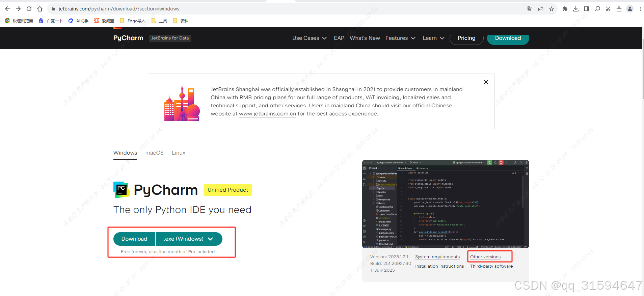Share this page via share icon
Screen dimensions: 644x296
pyautogui.click(x=541, y=9)
